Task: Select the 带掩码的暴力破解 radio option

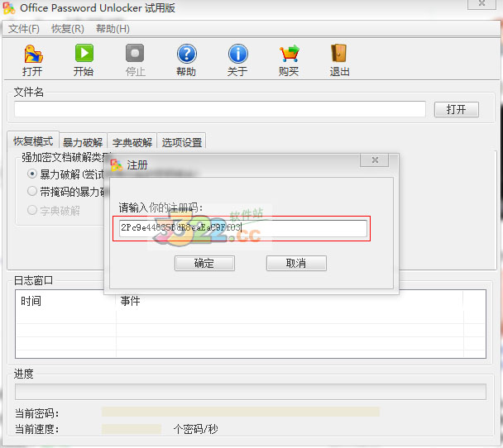Action: tap(32, 191)
